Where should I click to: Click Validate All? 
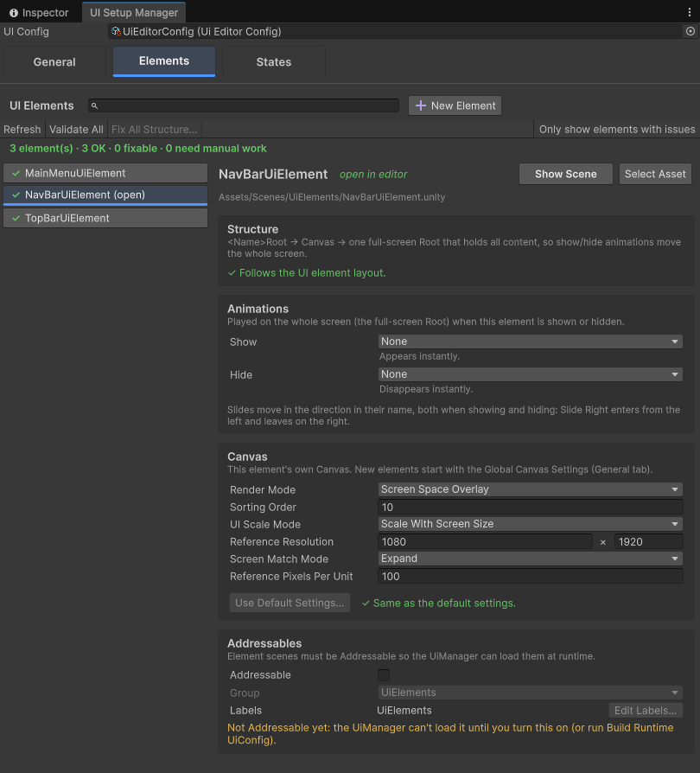click(76, 129)
